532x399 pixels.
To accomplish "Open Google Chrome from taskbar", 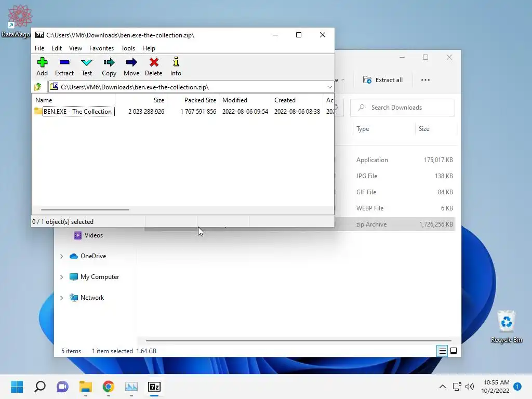I will click(x=108, y=387).
